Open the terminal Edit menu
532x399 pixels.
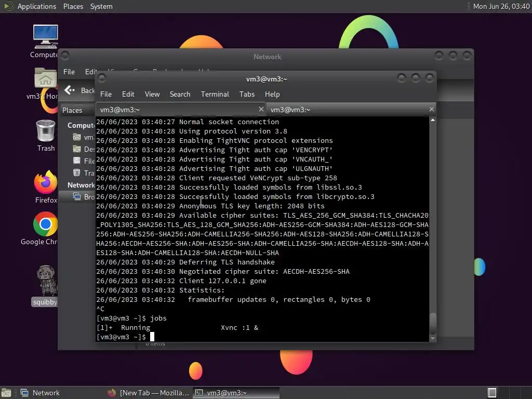(x=128, y=95)
